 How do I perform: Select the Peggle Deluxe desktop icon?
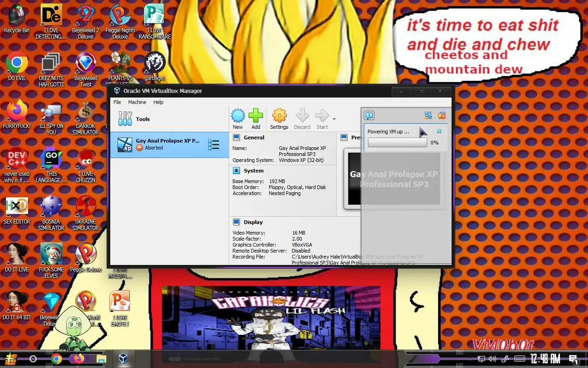click(85, 258)
